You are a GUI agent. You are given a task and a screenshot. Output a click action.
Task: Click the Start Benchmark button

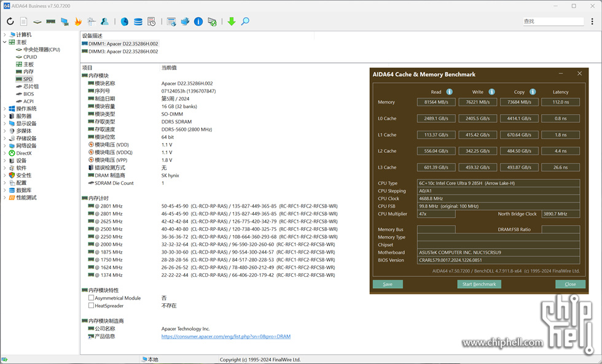(479, 284)
